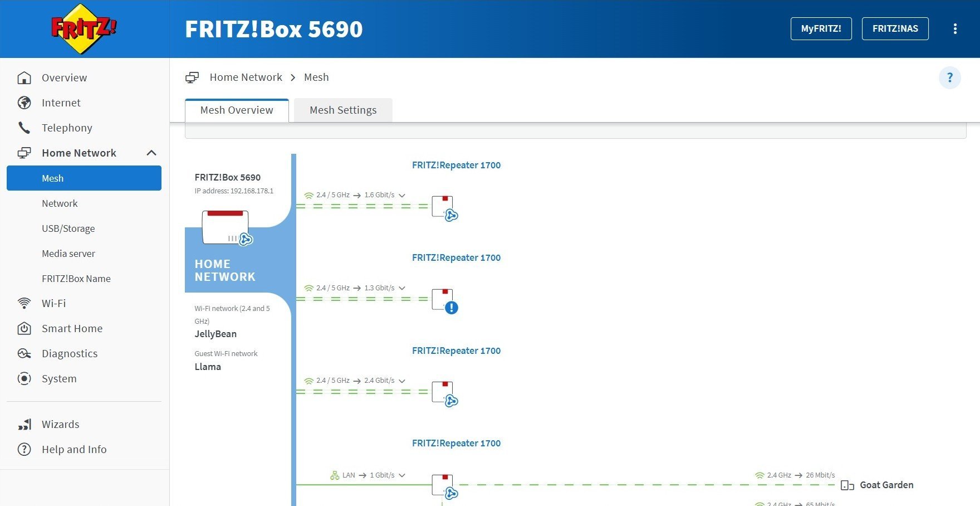The width and height of the screenshot is (980, 506).
Task: Expand the 1.6 Gbit/s connection details
Action: click(402, 195)
